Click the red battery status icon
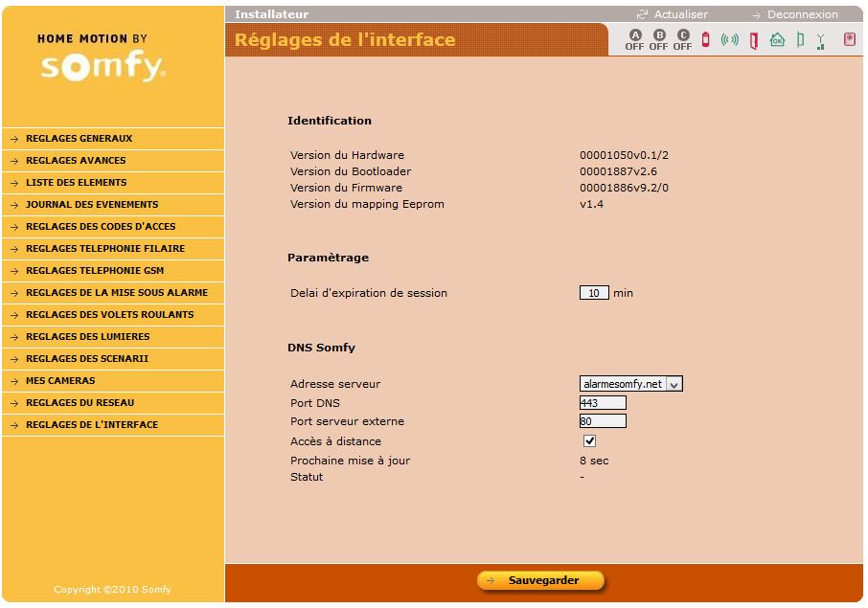Image resolution: width=868 pixels, height=608 pixels. tap(706, 39)
